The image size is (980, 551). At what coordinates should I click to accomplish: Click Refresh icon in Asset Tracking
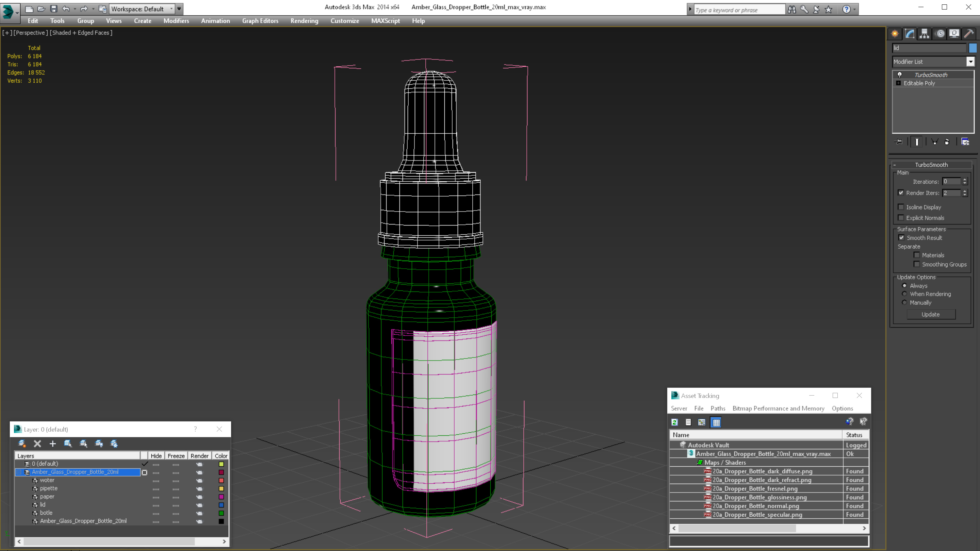[674, 422]
